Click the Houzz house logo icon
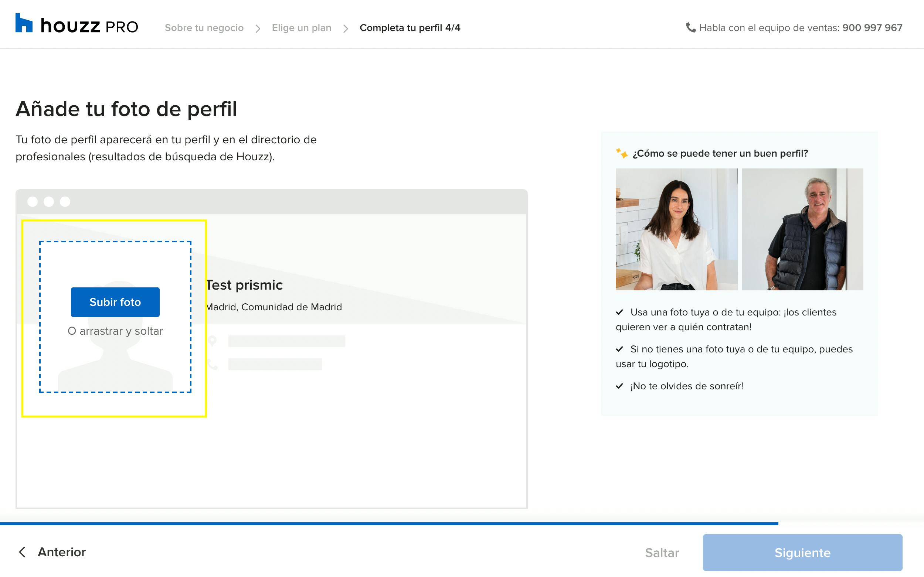The image size is (924, 577). tap(24, 23)
